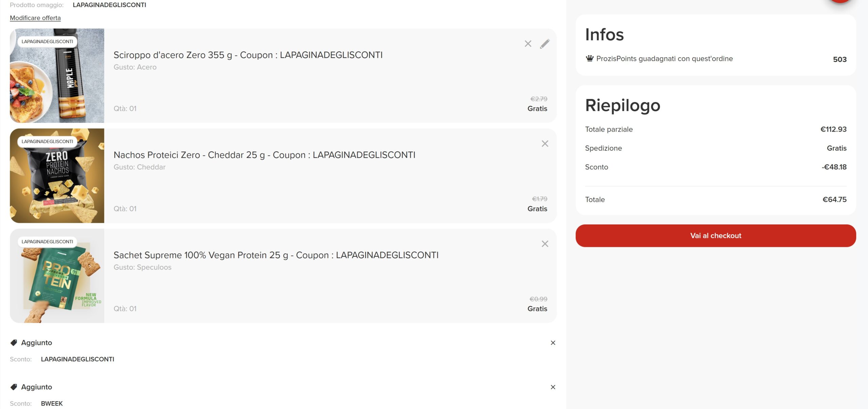Image resolution: width=868 pixels, height=409 pixels.
Task: Open the Vegan Protein sachet thumbnail
Action: [57, 276]
